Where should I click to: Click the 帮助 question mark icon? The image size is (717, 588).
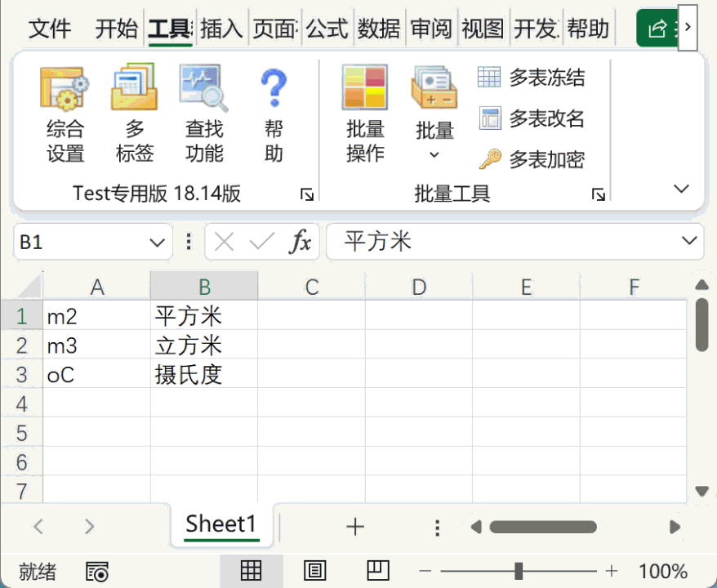click(274, 90)
